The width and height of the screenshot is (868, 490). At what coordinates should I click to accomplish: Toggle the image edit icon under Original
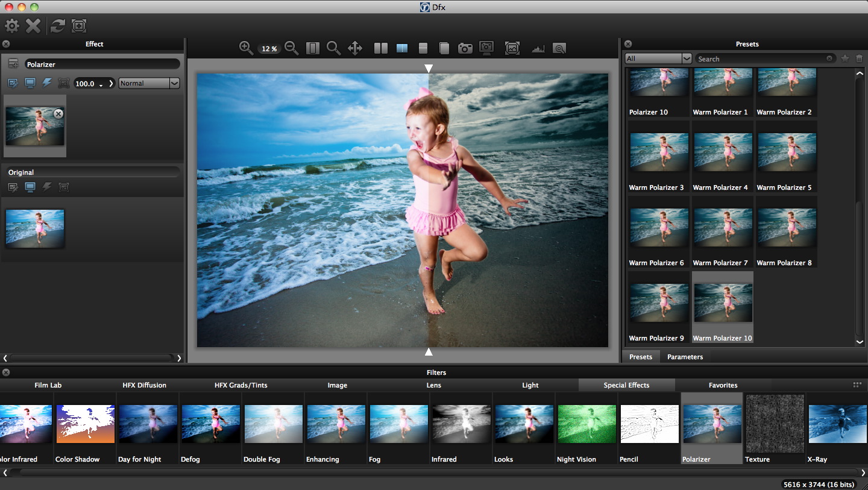pyautogui.click(x=13, y=187)
